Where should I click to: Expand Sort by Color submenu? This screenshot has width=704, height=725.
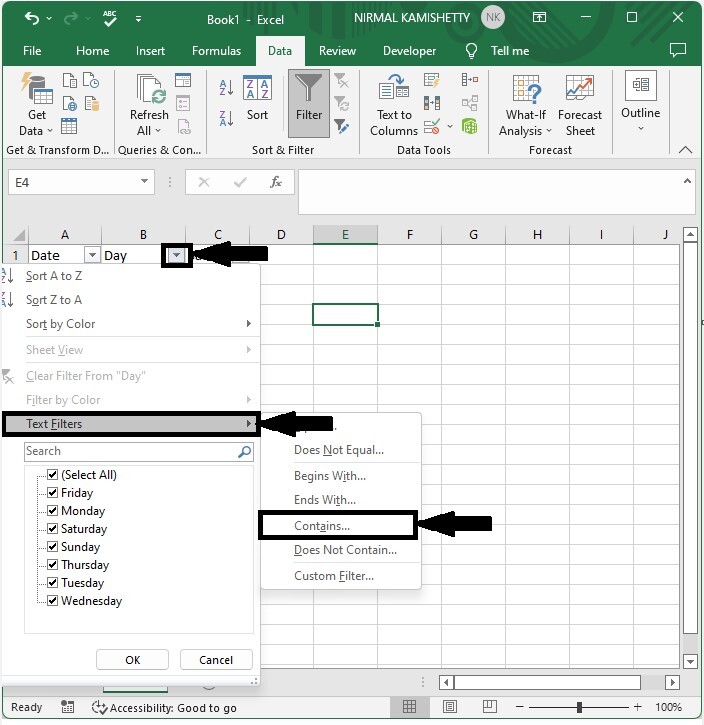tap(249, 324)
